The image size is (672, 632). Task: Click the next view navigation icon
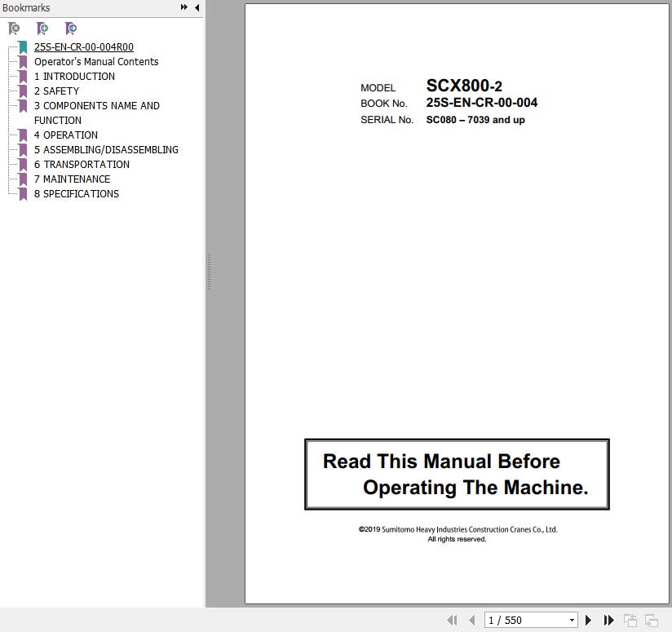pos(652,620)
